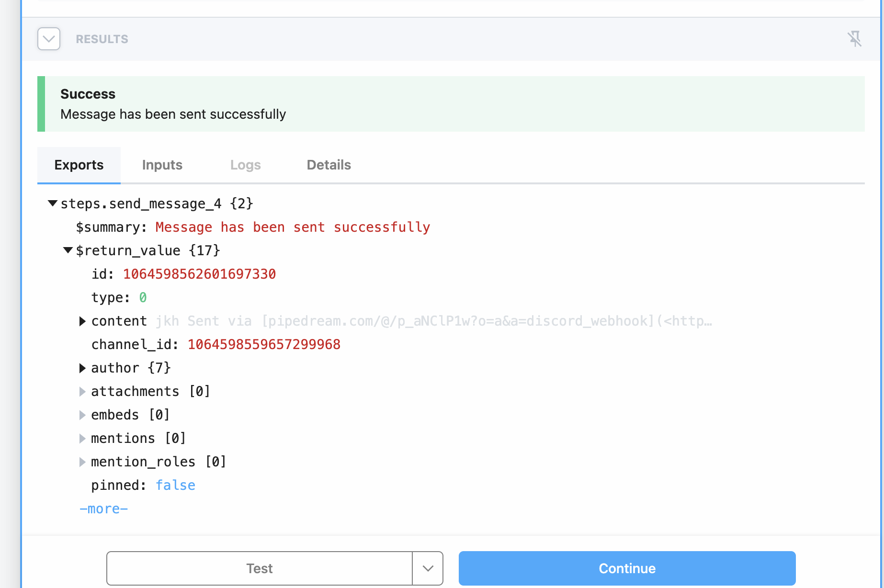
Task: Expand the mentions array
Action: (82, 438)
